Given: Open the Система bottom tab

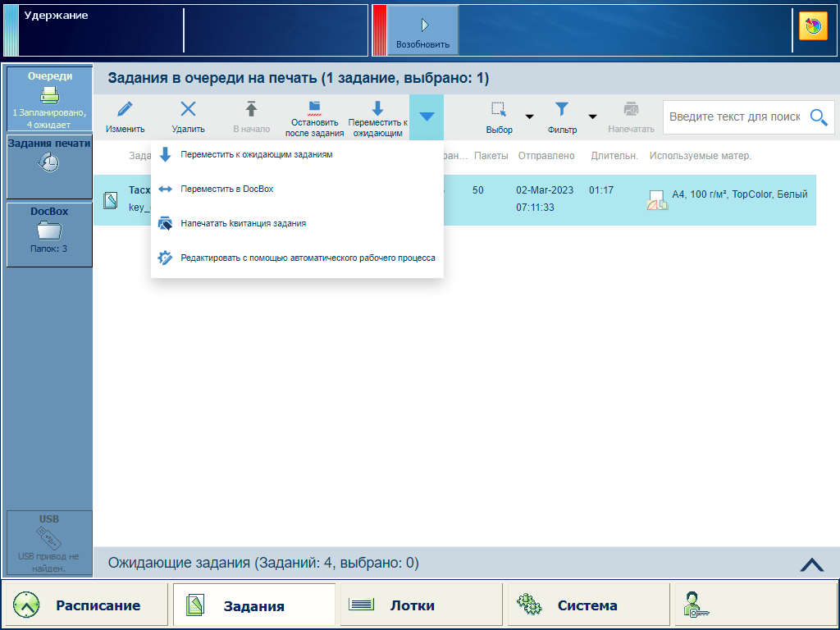Looking at the screenshot, I should tap(589, 605).
